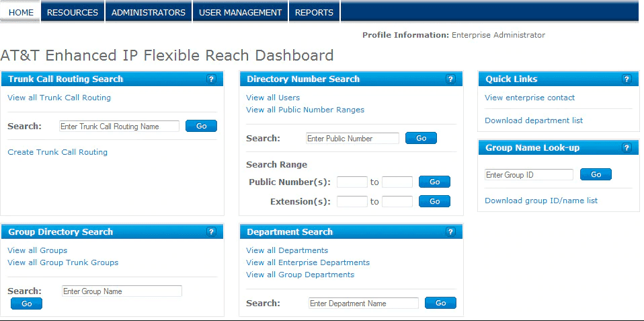This screenshot has height=321, width=644.
Task: Show help for Group Name Look-up
Action: tap(627, 148)
